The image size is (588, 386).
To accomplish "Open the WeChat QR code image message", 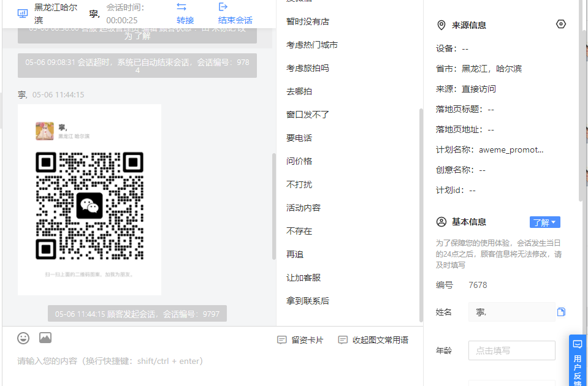I will (90, 200).
